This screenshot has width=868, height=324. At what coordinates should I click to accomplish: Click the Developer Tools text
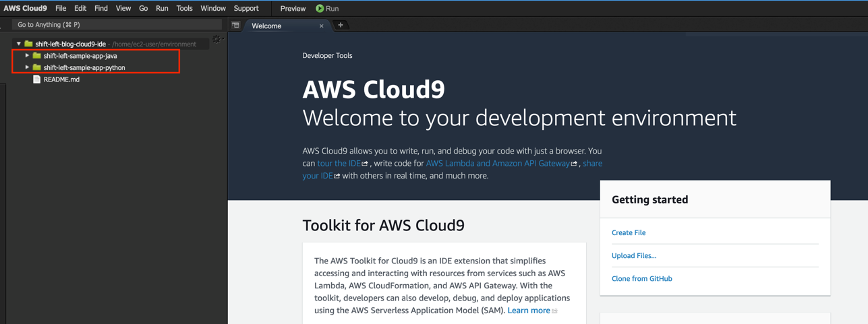click(x=327, y=55)
